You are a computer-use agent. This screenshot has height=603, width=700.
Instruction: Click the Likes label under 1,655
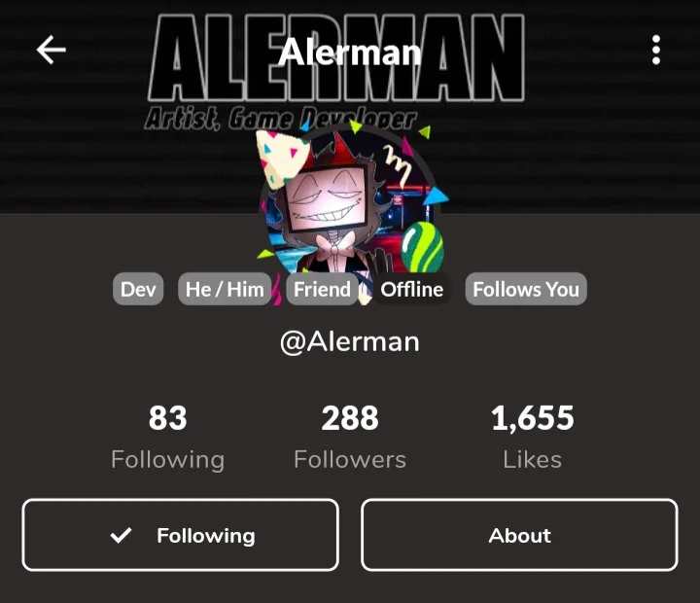click(x=532, y=460)
